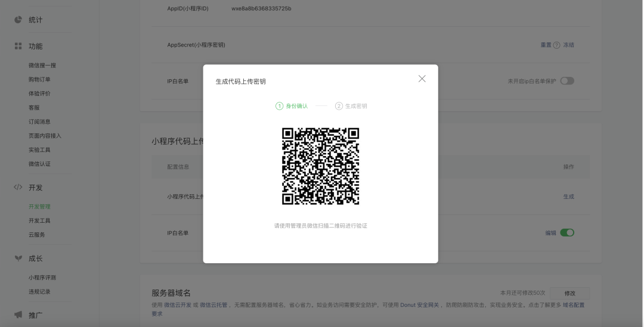Screen dimensions: 644x327
Task: Click the AppID value wxe8a8b6368335725b
Action: (x=261, y=8)
